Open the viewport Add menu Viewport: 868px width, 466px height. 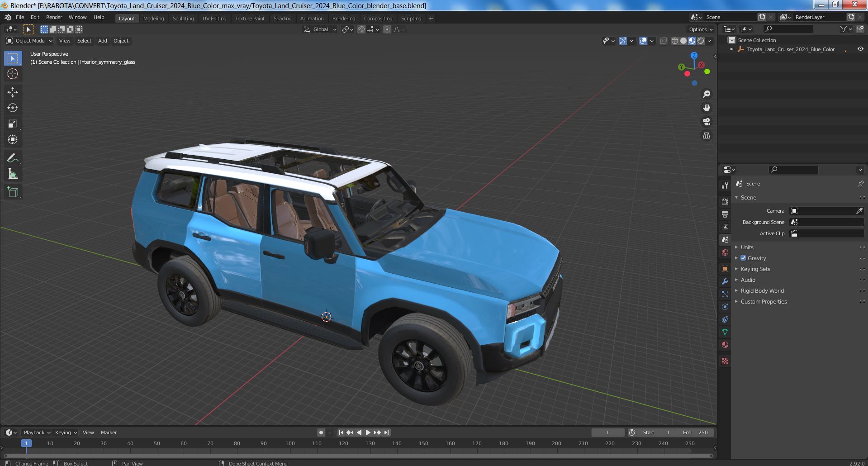103,41
